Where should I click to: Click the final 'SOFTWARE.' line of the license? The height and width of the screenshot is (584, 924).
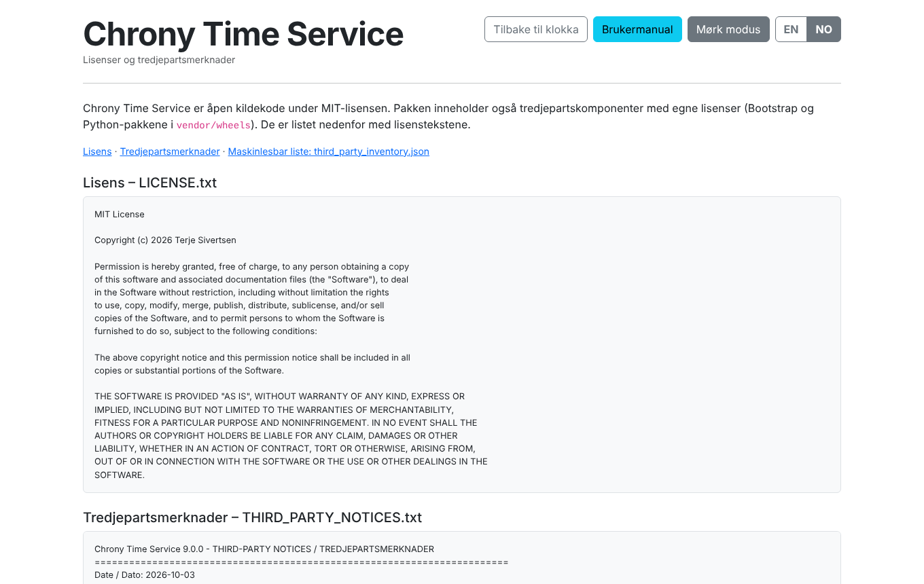(x=120, y=475)
